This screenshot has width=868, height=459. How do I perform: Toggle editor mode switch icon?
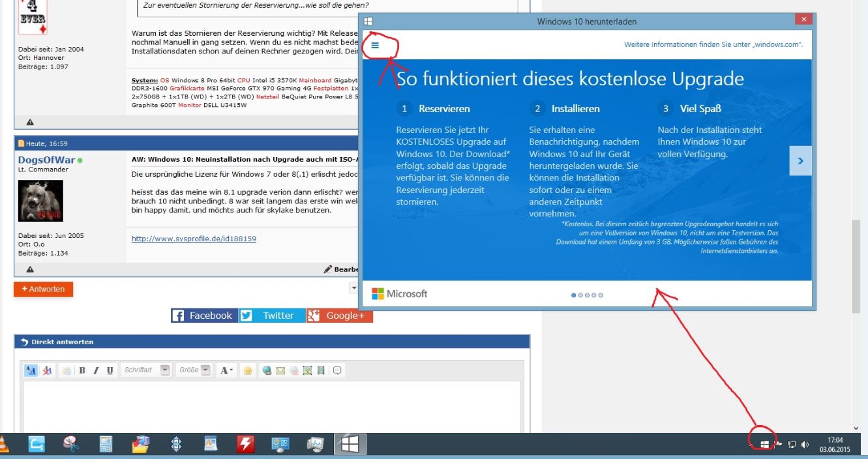coord(31,370)
